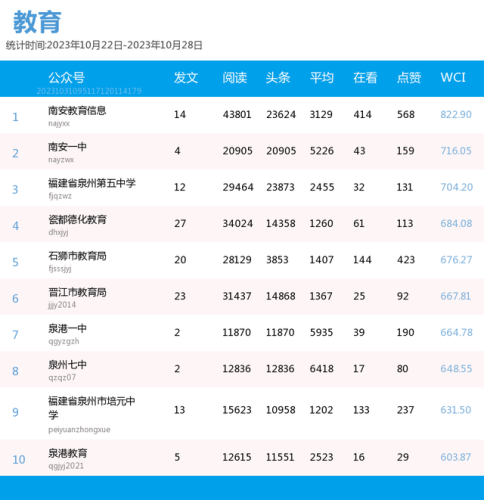Click the WCI value 603.87
The image size is (484, 500).
click(455, 457)
